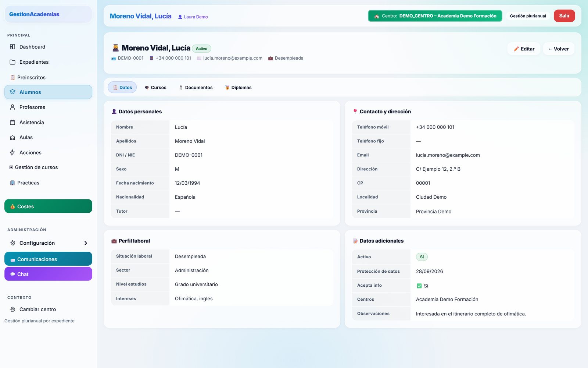
Task: Click the GestionAcademias logo
Action: coord(34,14)
